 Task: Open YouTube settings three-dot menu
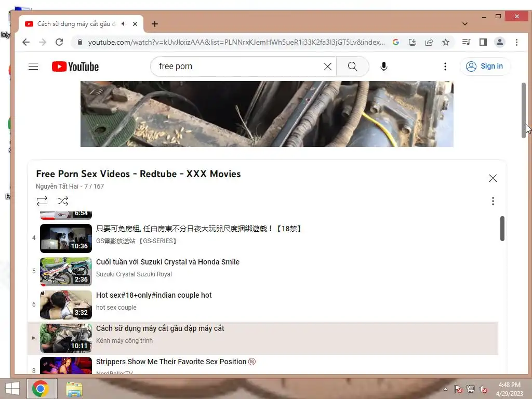445,66
